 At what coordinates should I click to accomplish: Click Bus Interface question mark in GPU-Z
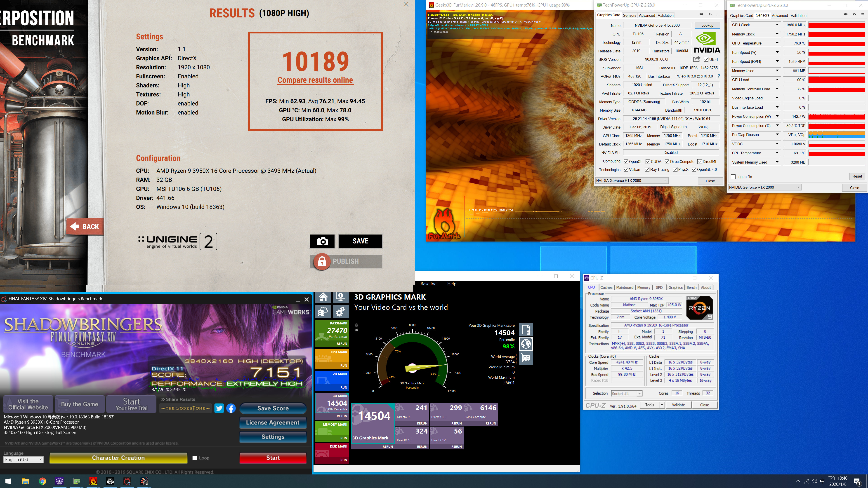coord(719,76)
